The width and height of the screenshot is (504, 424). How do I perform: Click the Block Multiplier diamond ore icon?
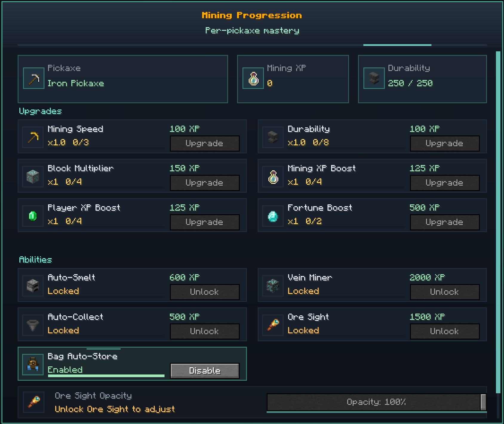point(33,176)
